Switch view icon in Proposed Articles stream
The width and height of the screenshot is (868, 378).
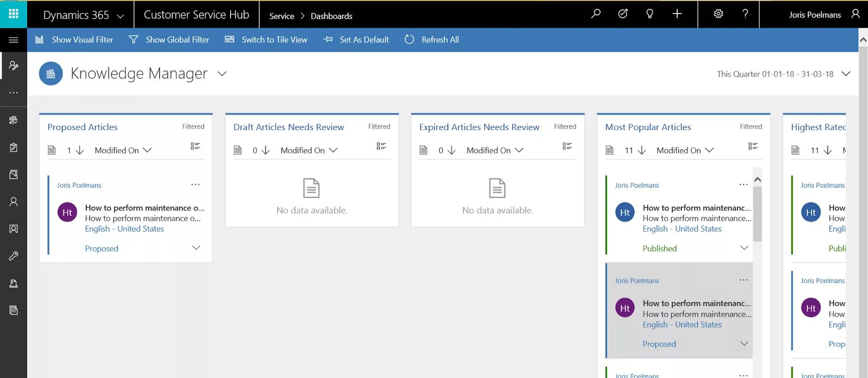point(195,146)
